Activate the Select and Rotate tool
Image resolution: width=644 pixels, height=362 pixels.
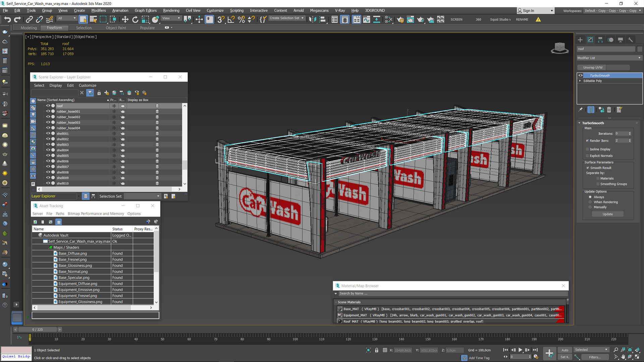(x=135, y=19)
